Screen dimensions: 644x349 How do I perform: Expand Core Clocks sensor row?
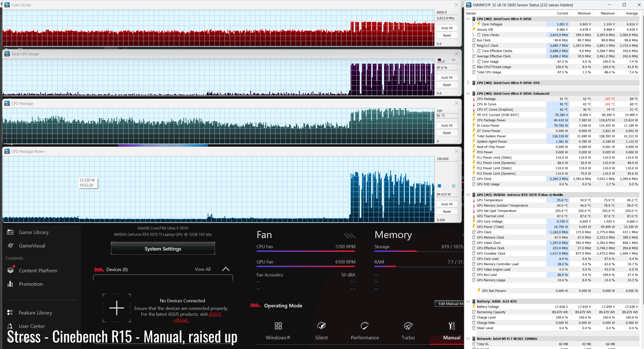(473, 35)
